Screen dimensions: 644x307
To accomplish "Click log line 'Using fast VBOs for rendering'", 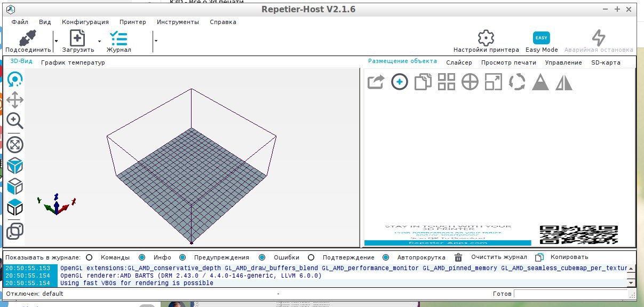I will pyautogui.click(x=137, y=283).
